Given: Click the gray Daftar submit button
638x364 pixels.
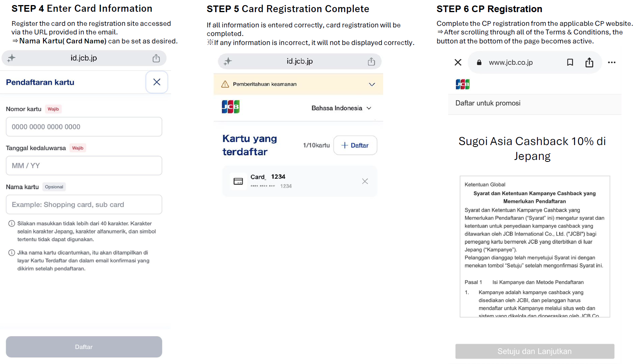Looking at the screenshot, I should (x=84, y=347).
